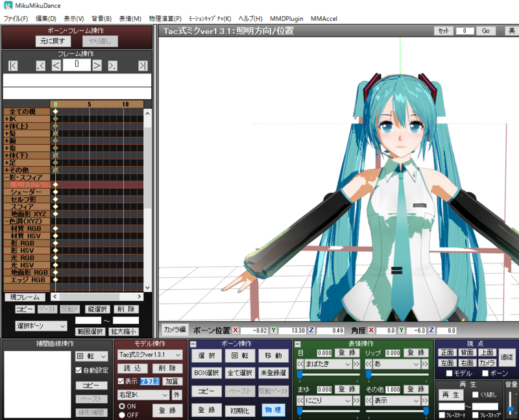Viewport: 519px width, 420px height.
Task: Select the OFF radio button
Action: [122, 415]
